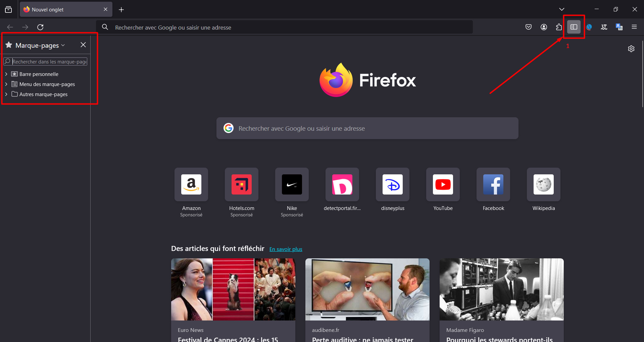This screenshot has width=644, height=342.
Task: Click the address bar search field
Action: pyautogui.click(x=285, y=27)
